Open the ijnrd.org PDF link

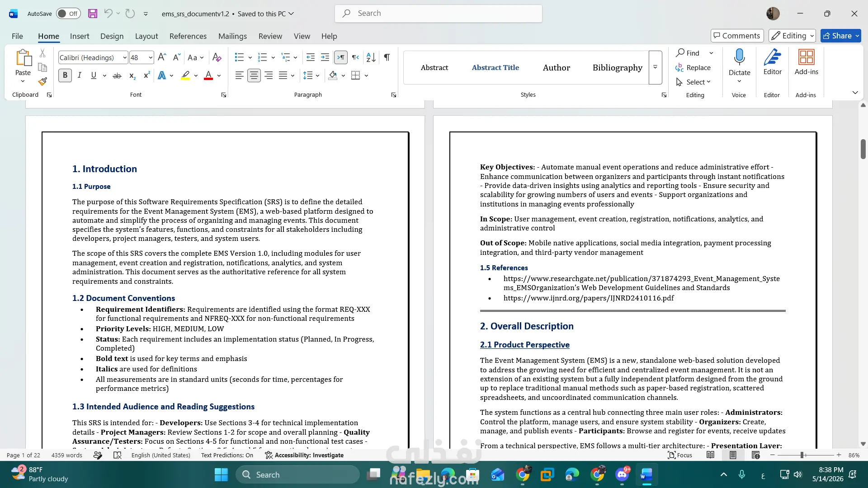[589, 298]
